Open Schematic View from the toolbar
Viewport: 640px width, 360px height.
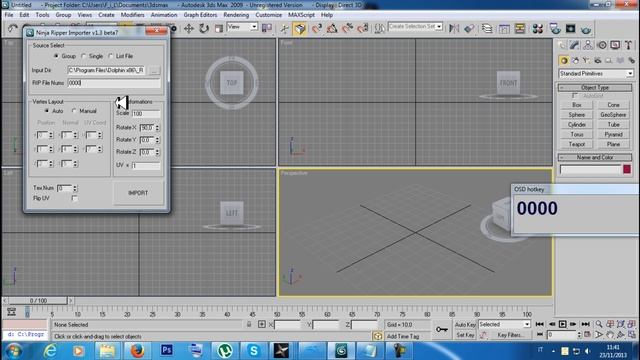point(520,29)
